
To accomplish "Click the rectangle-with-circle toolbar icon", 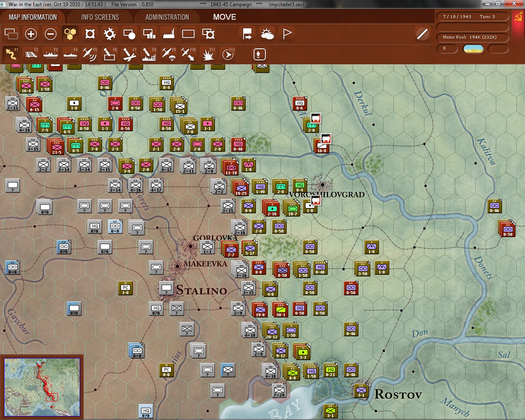I will pyautogui.click(x=129, y=34).
